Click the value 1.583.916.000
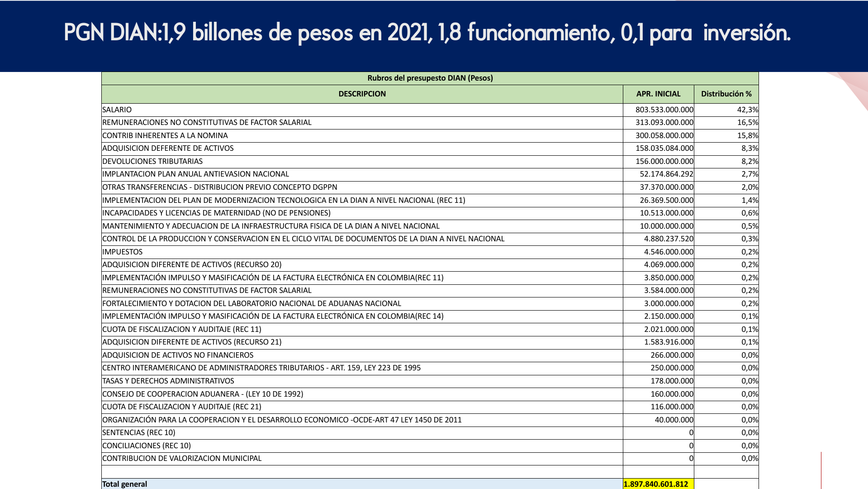868x489 pixels. pyautogui.click(x=669, y=342)
